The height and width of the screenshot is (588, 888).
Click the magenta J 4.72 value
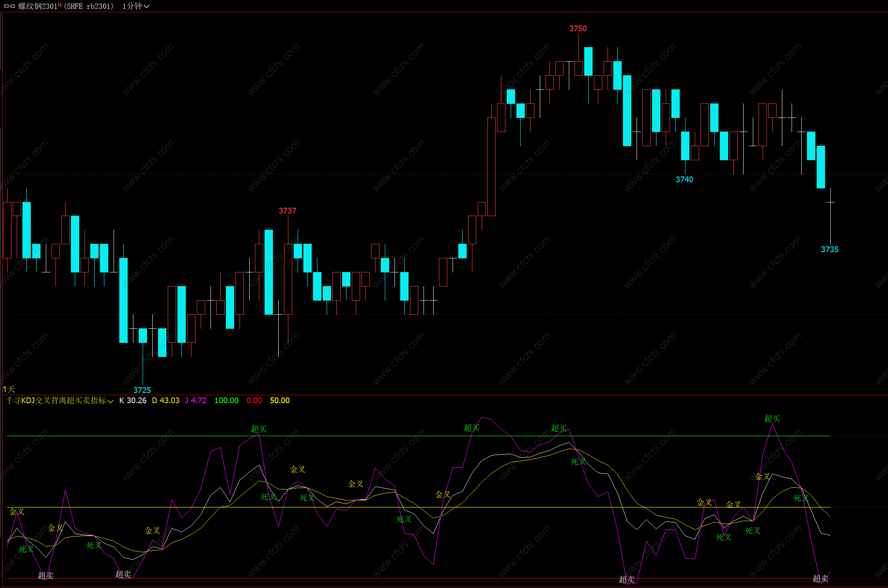pyautogui.click(x=195, y=401)
